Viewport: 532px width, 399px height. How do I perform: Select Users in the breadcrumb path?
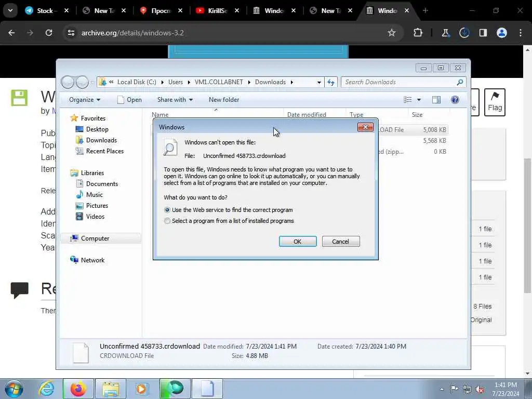click(176, 82)
